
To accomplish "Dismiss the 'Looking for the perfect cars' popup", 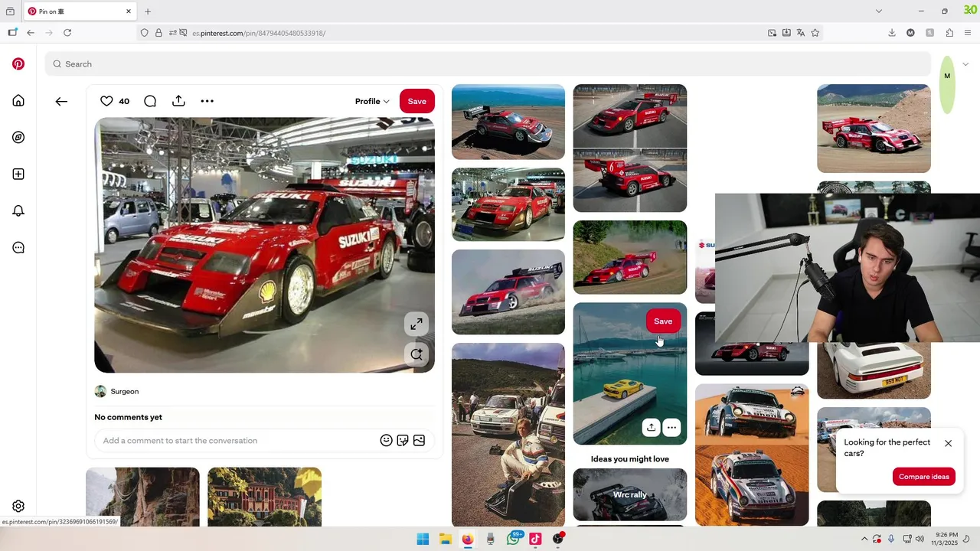I will [948, 444].
